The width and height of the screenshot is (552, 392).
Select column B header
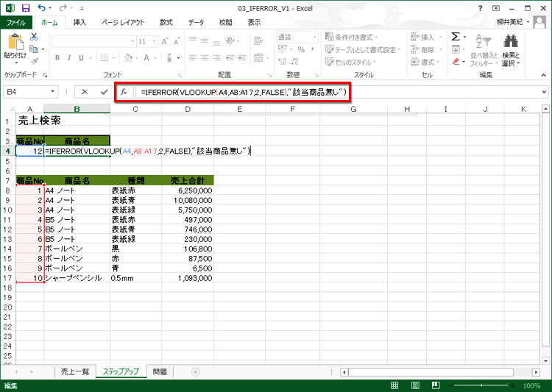point(77,109)
